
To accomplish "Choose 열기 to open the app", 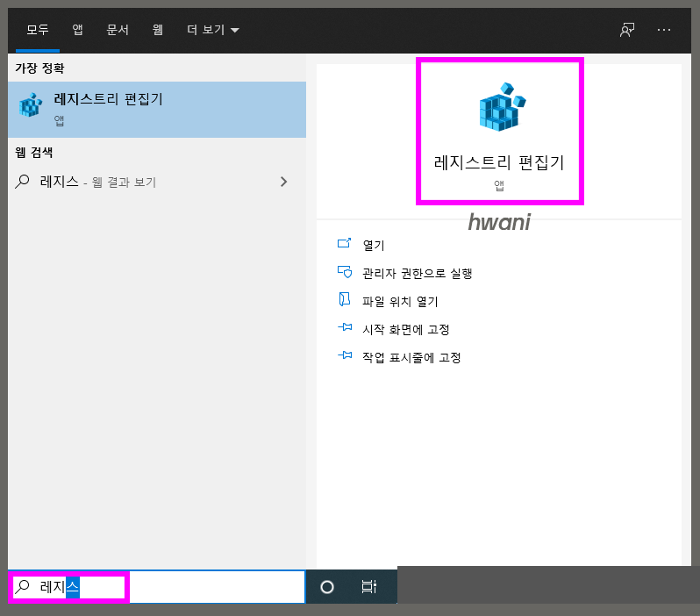I will pos(374,245).
